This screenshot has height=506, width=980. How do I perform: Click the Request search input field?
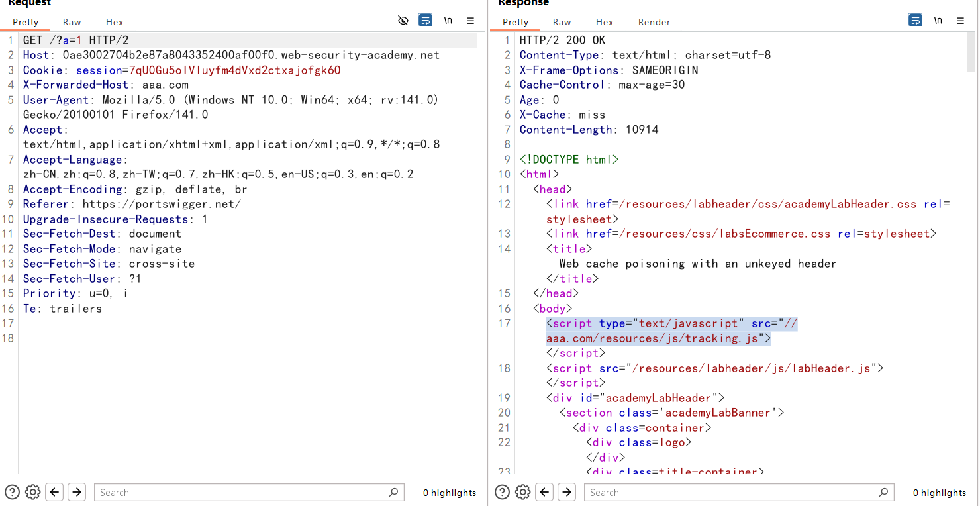(242, 492)
